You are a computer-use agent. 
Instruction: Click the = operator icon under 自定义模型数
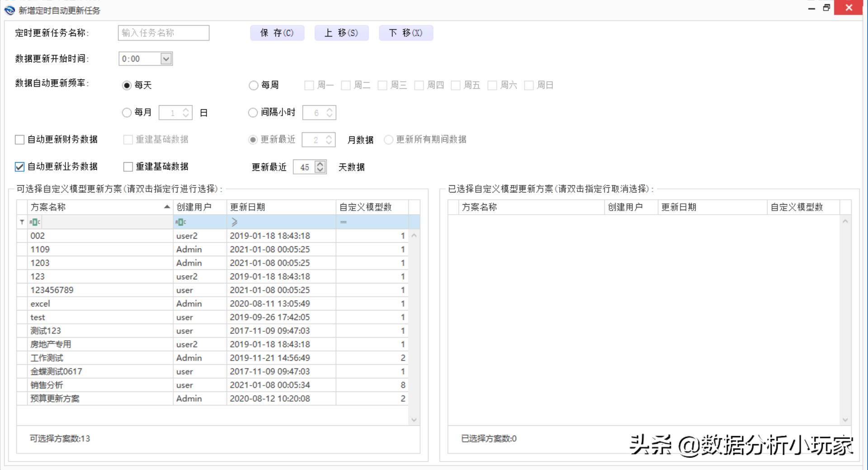(344, 222)
